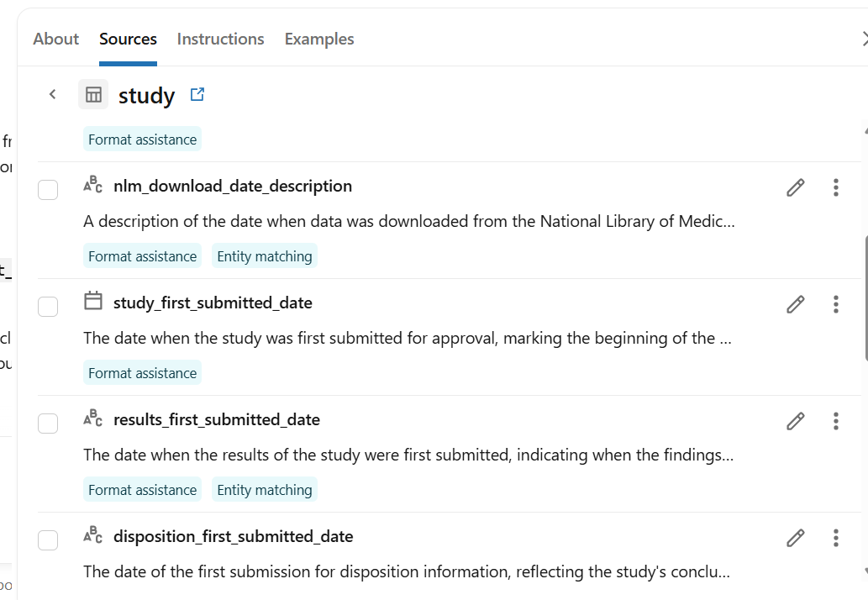Click the table icon beside study
This screenshot has height=600, width=868.
93,94
